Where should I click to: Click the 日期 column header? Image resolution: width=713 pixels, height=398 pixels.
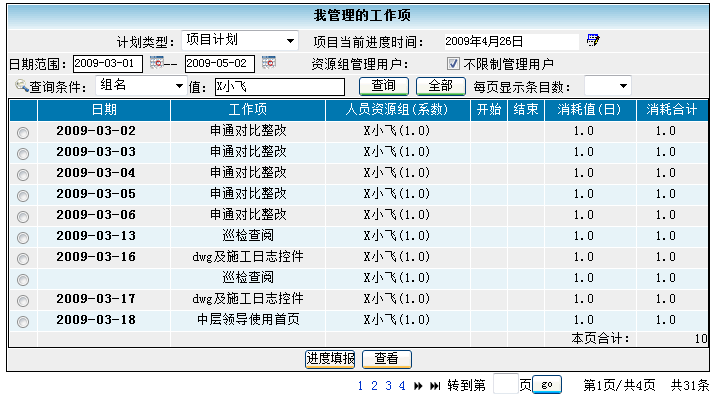click(104, 110)
